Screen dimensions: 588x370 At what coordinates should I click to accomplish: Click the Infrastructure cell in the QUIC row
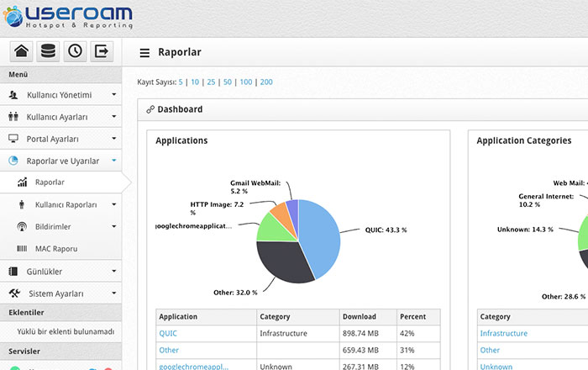point(298,333)
